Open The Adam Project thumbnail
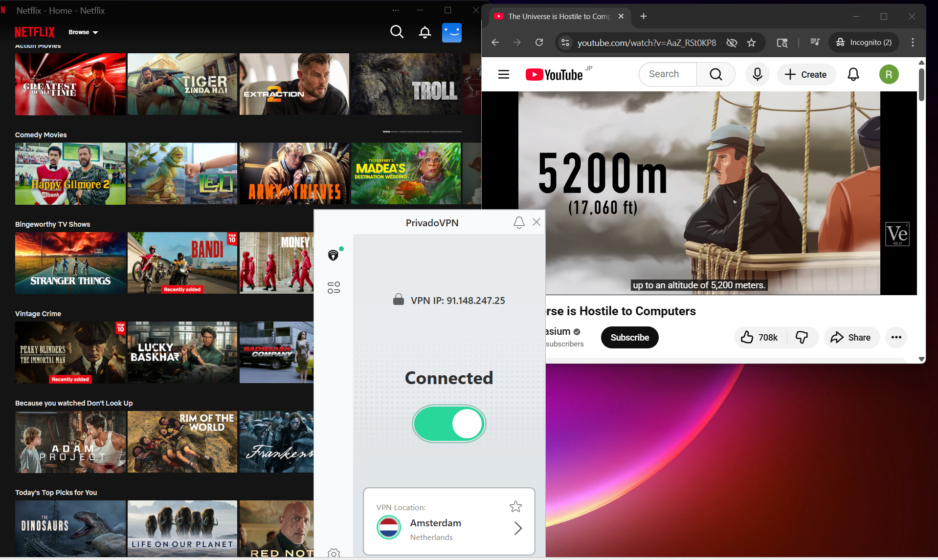938x560 pixels. coord(70,442)
